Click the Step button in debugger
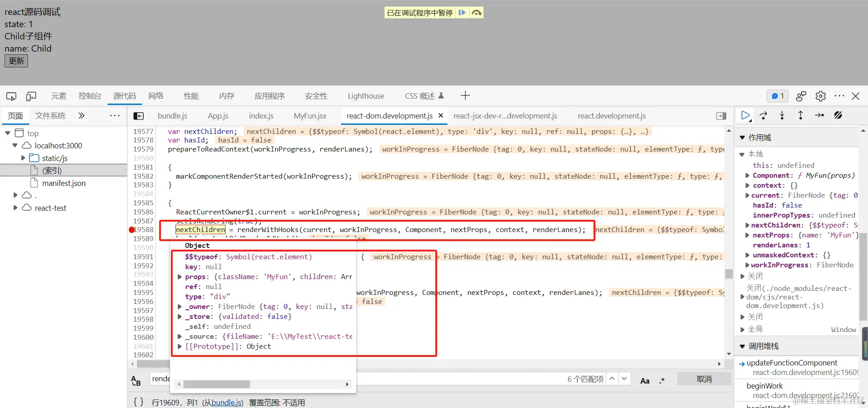Image resolution: width=868 pixels, height=408 pixels. point(819,116)
